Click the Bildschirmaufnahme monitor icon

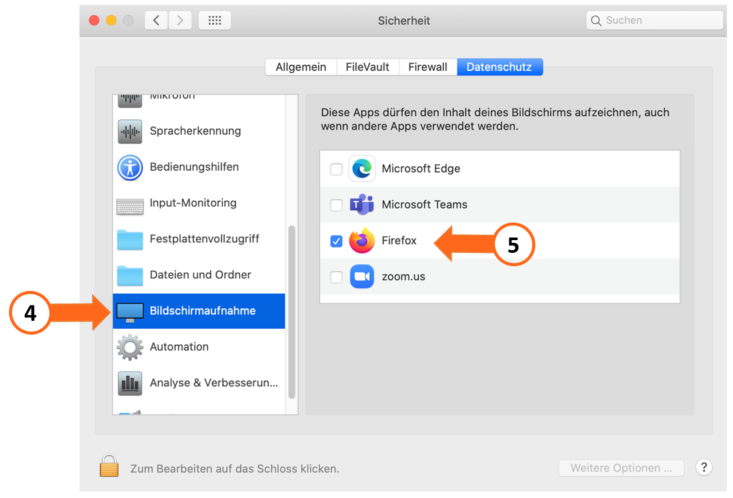[130, 312]
